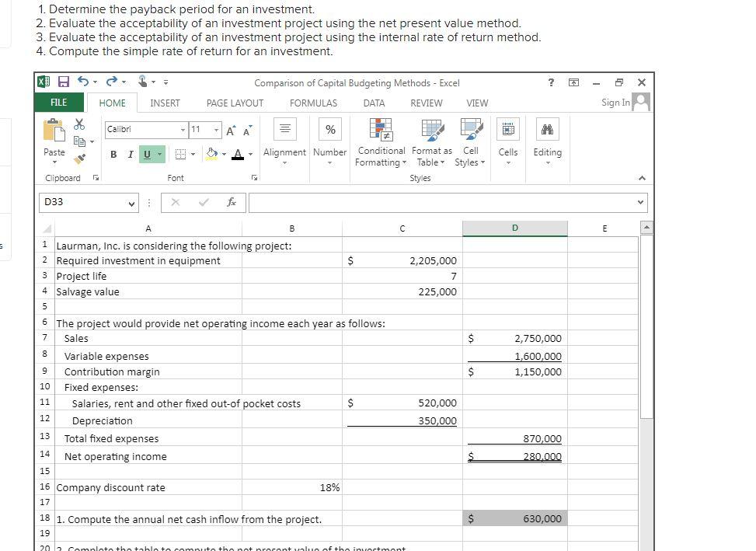The image size is (756, 551).
Task: Click the Save disk icon
Action: pos(64,82)
